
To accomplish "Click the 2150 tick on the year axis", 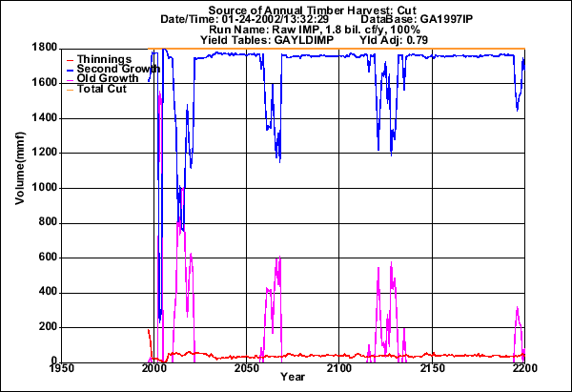I will pyautogui.click(x=432, y=368).
